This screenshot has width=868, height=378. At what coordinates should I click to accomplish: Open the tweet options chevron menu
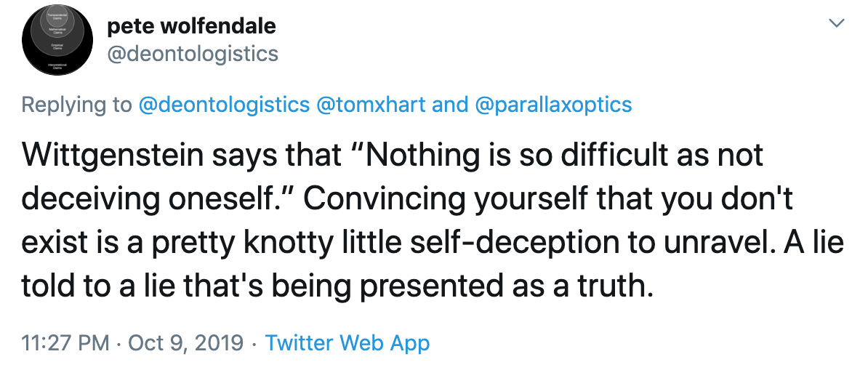[x=837, y=24]
